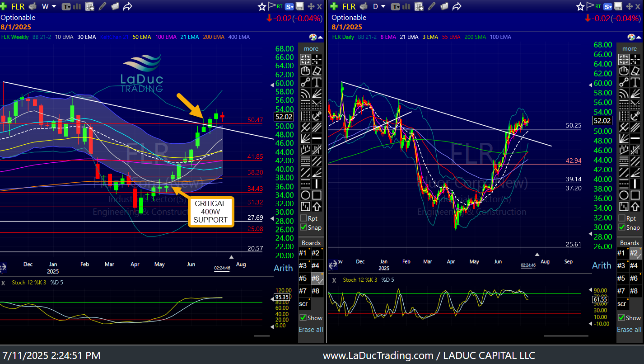Click the flag icon on weekly chart
The height and width of the screenshot is (364, 644).
(x=272, y=6)
